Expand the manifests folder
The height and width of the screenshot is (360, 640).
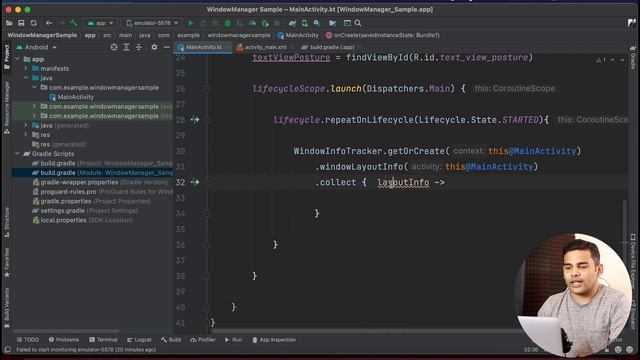(x=26, y=69)
